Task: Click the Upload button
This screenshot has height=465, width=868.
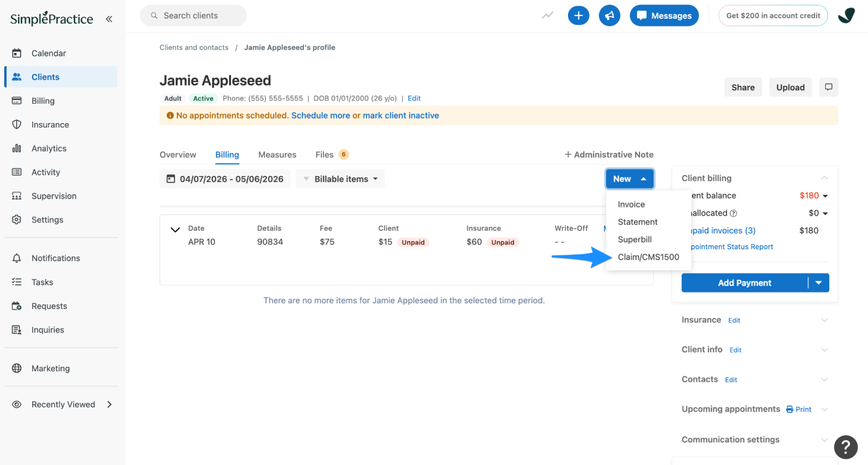Action: (x=790, y=87)
